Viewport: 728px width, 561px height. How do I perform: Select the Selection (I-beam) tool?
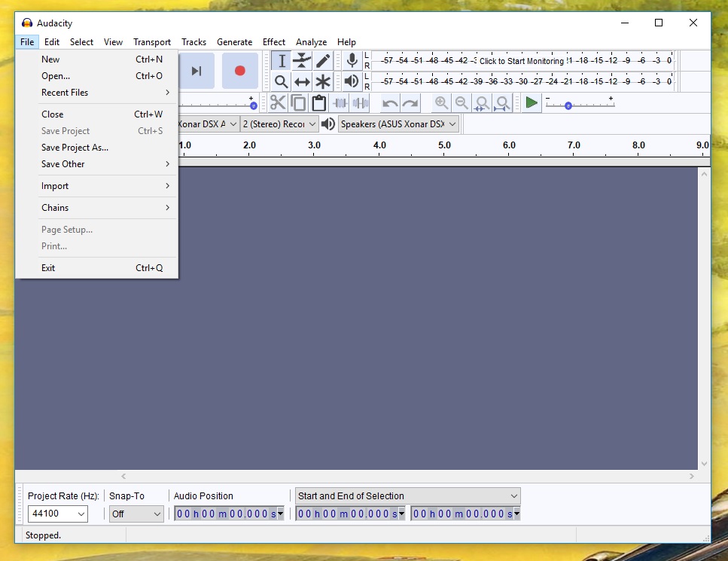282,61
